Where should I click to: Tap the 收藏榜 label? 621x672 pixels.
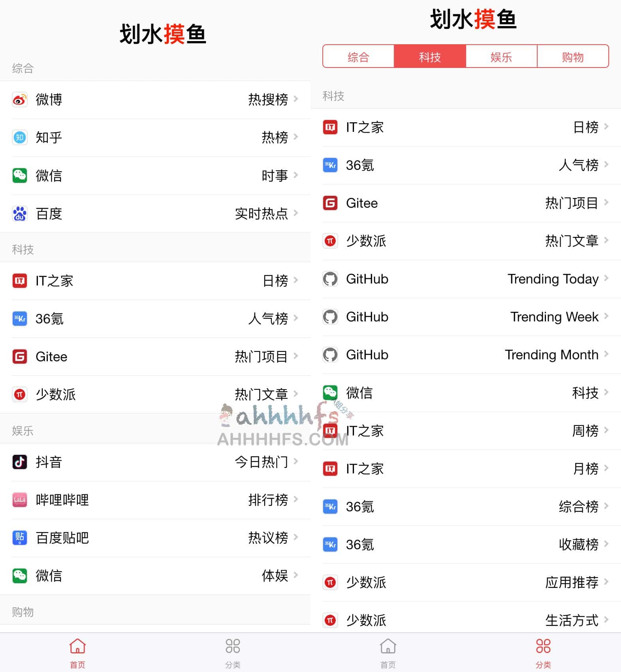coord(578,544)
